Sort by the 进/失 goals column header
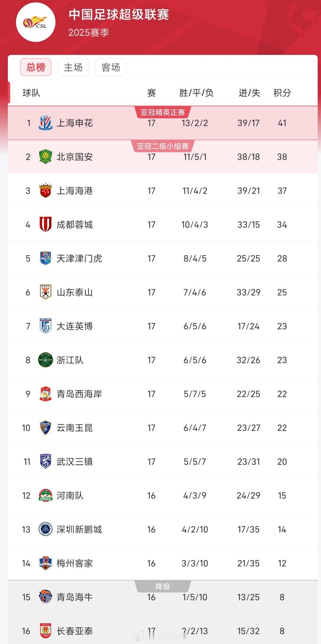Viewport: 321px width, 644px height. [x=249, y=93]
